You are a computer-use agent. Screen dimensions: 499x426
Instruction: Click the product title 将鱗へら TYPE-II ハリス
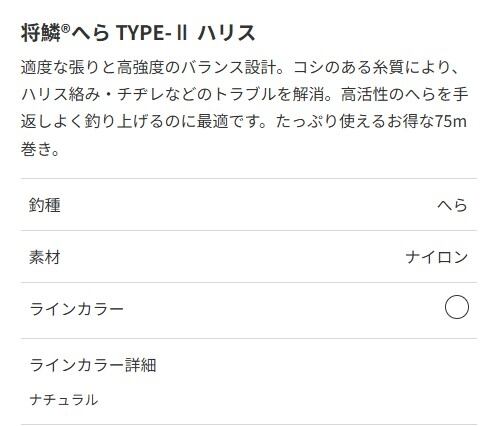click(x=138, y=33)
